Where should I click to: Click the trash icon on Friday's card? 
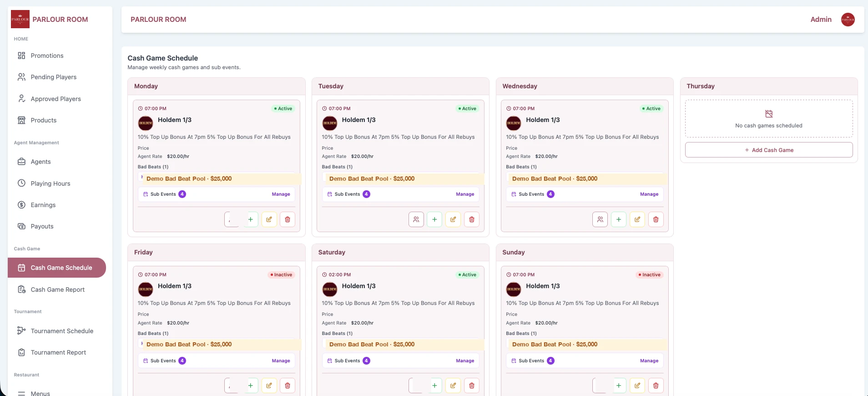[288, 386]
